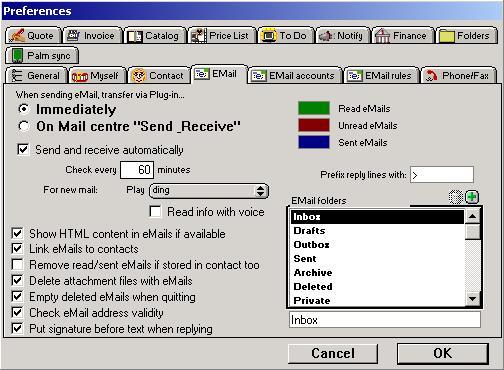Click the folder name field showing Inbox
The height and width of the screenshot is (370, 504).
click(385, 320)
